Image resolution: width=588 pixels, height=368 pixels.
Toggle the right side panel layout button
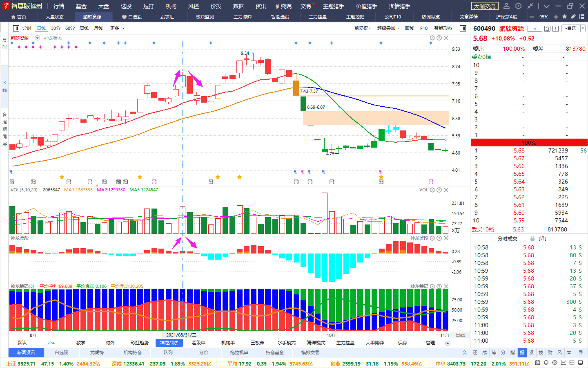pos(463,28)
